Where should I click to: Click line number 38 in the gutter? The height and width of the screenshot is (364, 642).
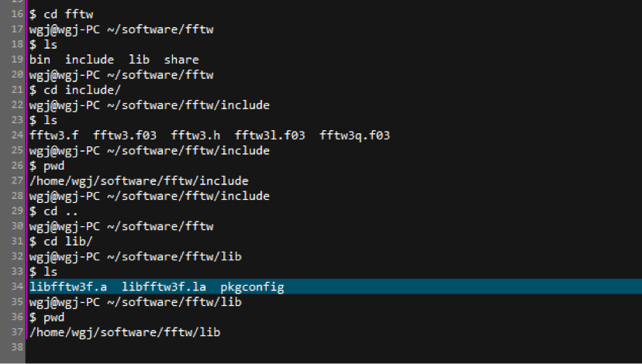pos(19,348)
